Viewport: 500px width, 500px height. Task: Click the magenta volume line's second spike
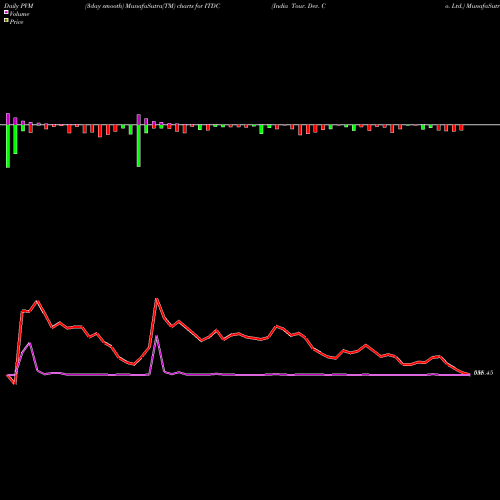click(x=156, y=337)
